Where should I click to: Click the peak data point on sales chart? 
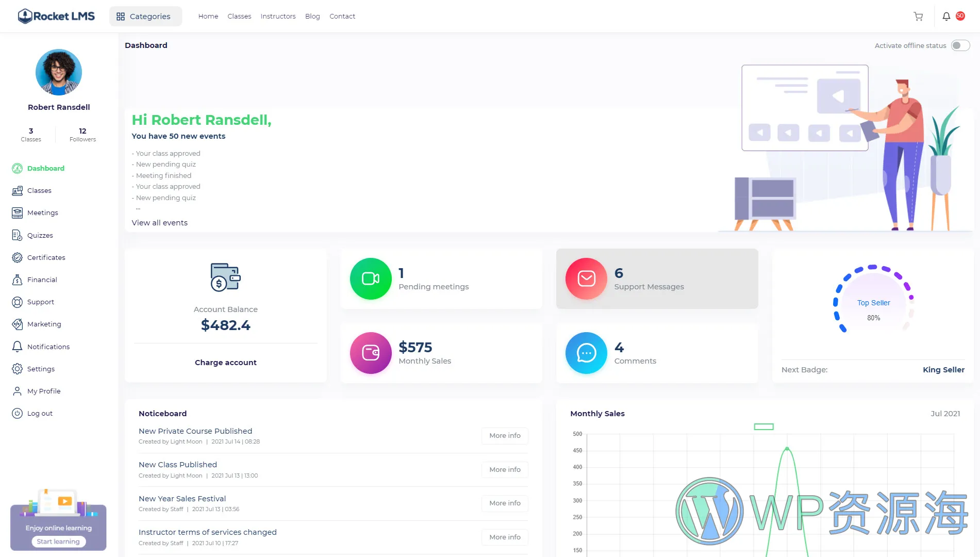coord(787,449)
